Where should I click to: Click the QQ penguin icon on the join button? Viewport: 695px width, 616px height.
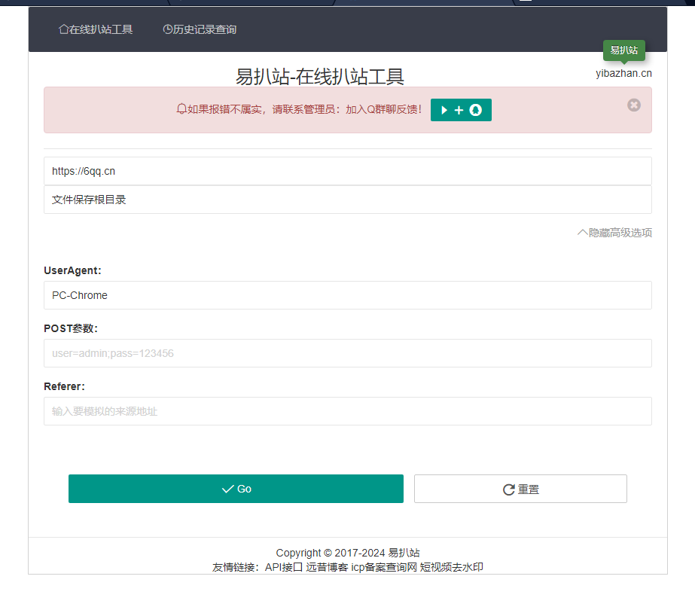(x=476, y=110)
